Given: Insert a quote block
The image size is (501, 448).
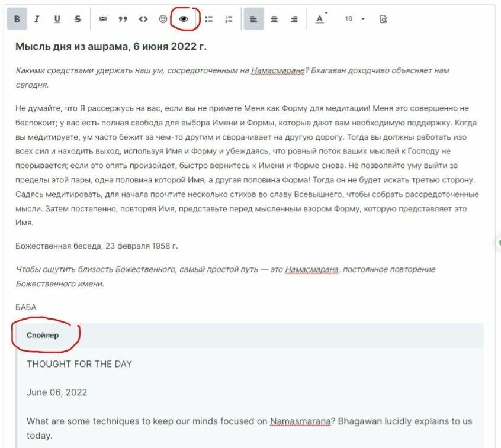Looking at the screenshot, I should click(x=123, y=19).
